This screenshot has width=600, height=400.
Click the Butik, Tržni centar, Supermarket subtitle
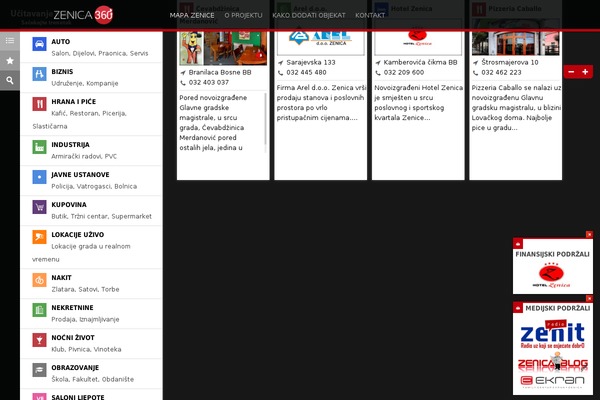[101, 216]
